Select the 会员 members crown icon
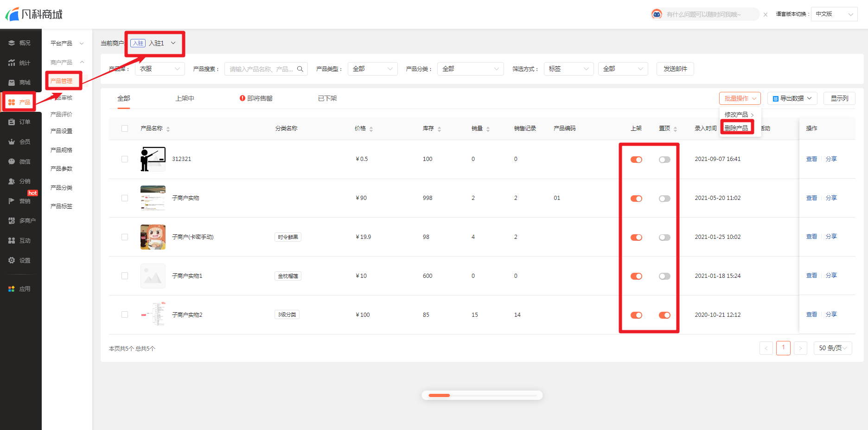 point(12,142)
